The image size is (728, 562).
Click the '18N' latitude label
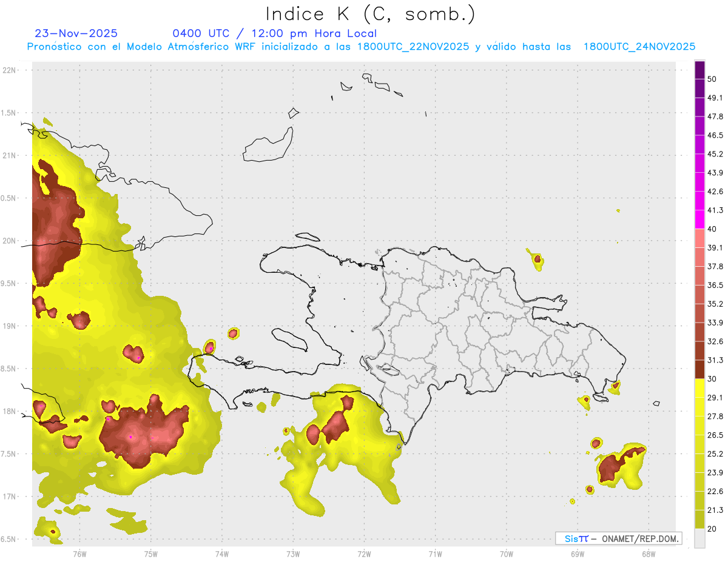(10, 412)
